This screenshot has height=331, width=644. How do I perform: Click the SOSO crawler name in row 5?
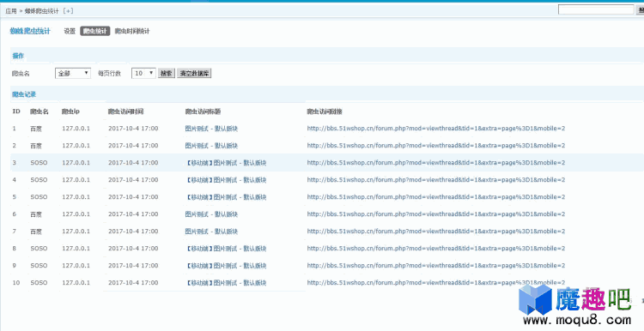[x=39, y=197]
